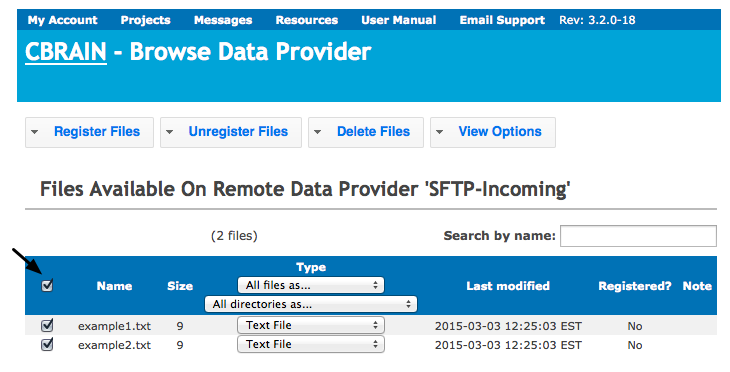
Task: Click example1.txt last modified date
Action: pyautogui.click(x=508, y=326)
